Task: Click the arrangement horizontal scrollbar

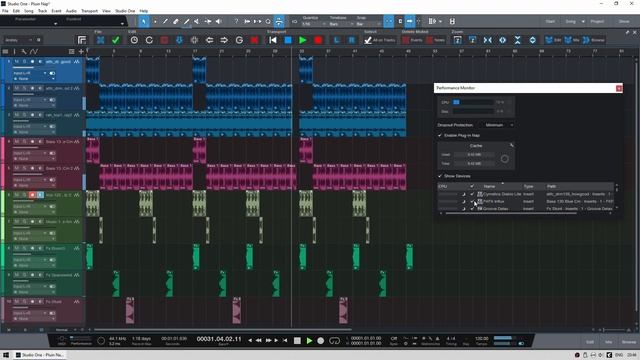Action: 222,329
